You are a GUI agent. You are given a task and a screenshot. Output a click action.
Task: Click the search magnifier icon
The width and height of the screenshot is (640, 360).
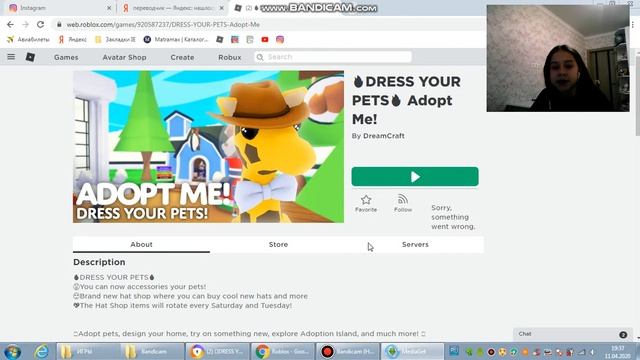coord(260,57)
